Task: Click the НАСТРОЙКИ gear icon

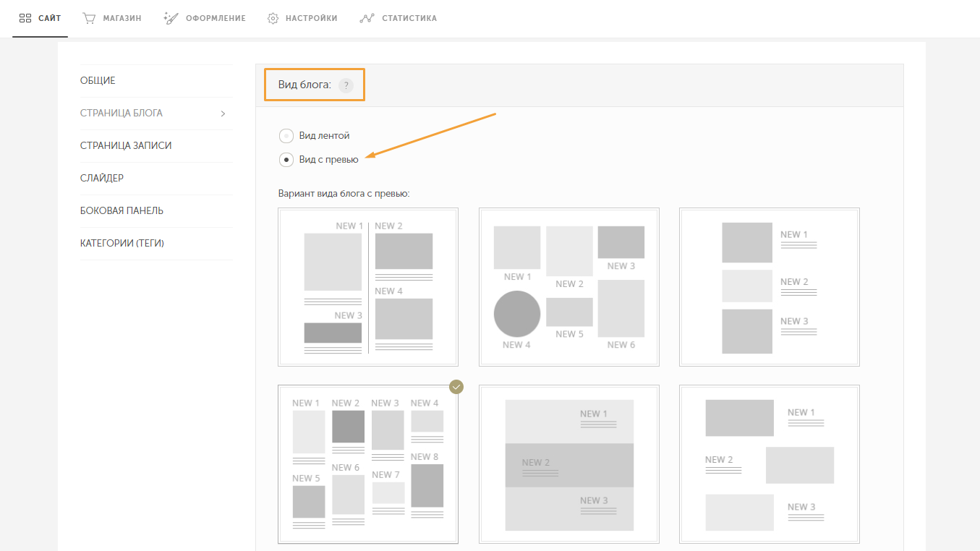Action: coord(273,18)
